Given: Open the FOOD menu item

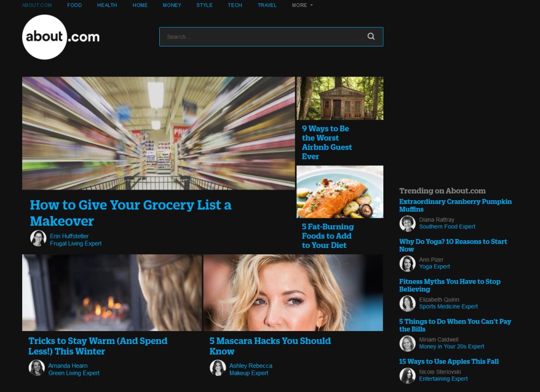Looking at the screenshot, I should (75, 5).
